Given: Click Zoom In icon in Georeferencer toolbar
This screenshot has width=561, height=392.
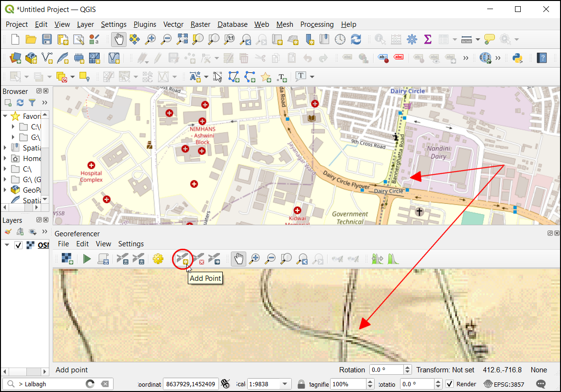Looking at the screenshot, I should click(254, 259).
